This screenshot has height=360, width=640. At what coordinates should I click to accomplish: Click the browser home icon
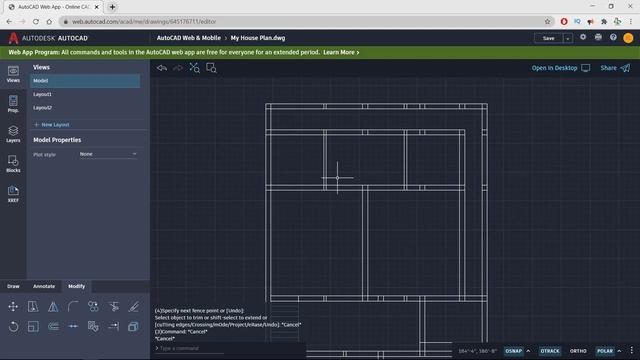coord(49,21)
